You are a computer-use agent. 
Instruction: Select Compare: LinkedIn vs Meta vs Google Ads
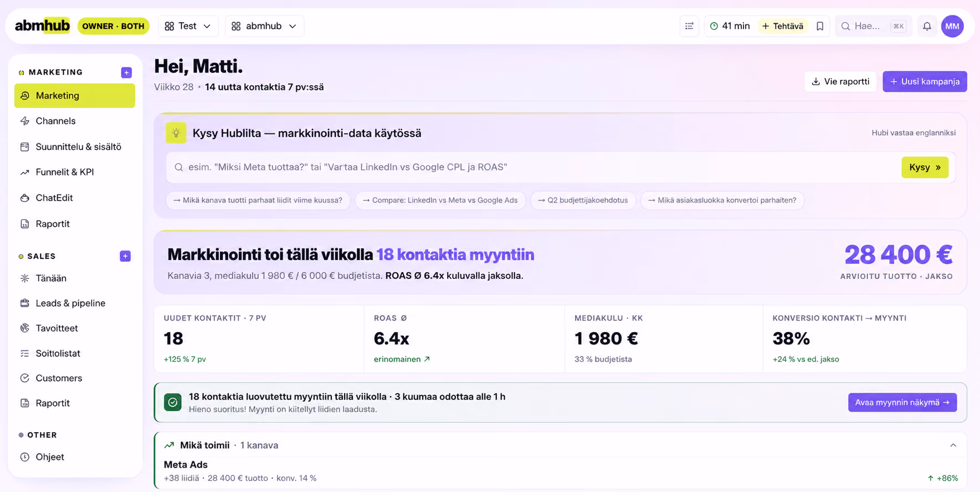tap(440, 200)
